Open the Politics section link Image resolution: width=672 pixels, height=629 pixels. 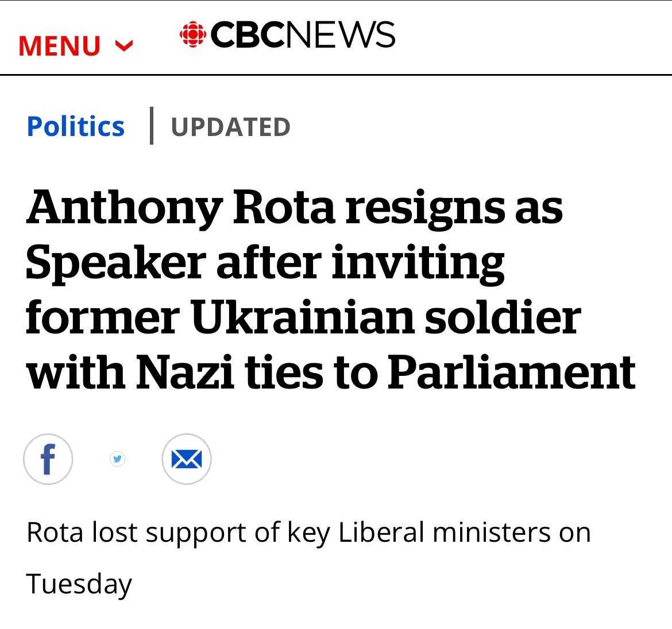tap(75, 126)
